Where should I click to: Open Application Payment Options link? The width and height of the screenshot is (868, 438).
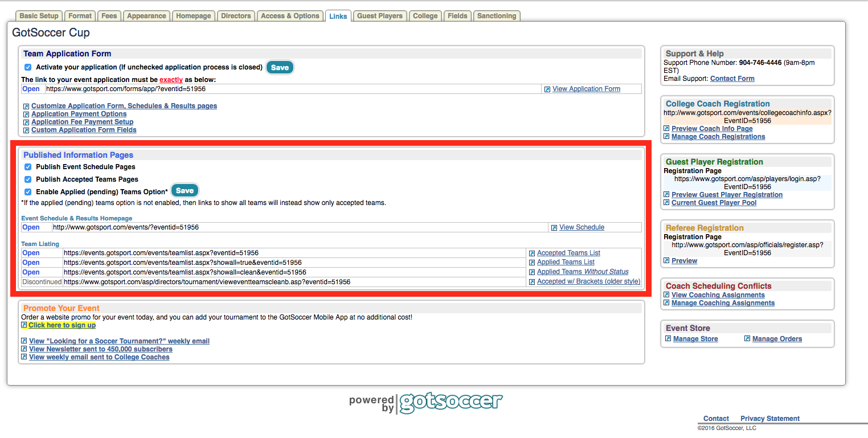(x=79, y=114)
